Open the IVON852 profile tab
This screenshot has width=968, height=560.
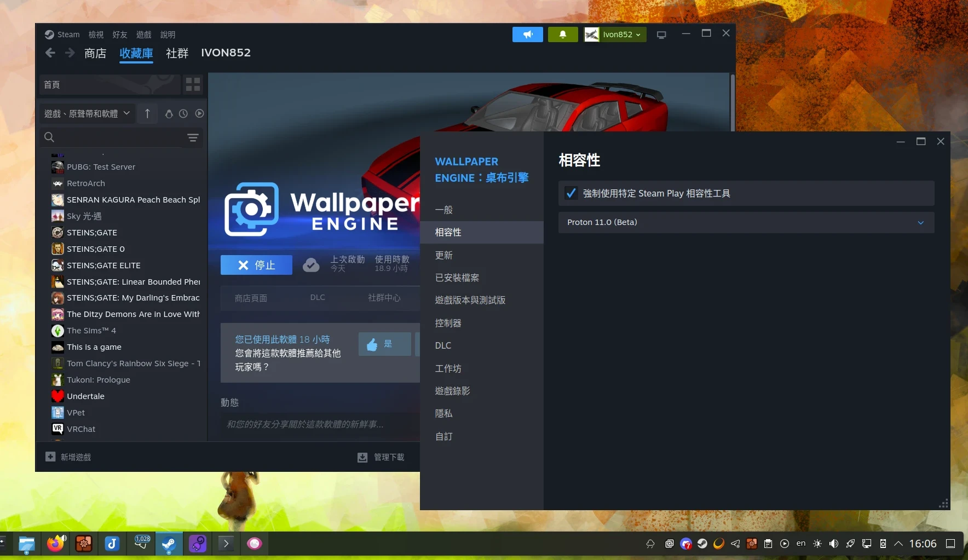point(226,53)
